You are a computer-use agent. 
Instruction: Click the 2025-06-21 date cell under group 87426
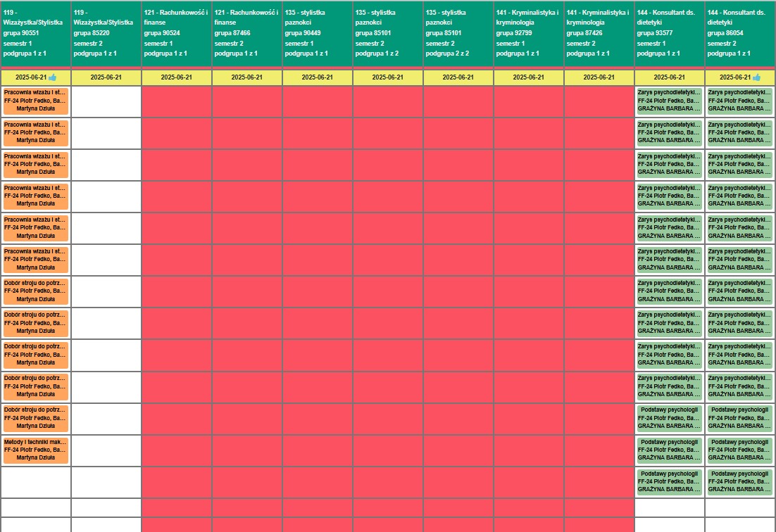(x=599, y=77)
